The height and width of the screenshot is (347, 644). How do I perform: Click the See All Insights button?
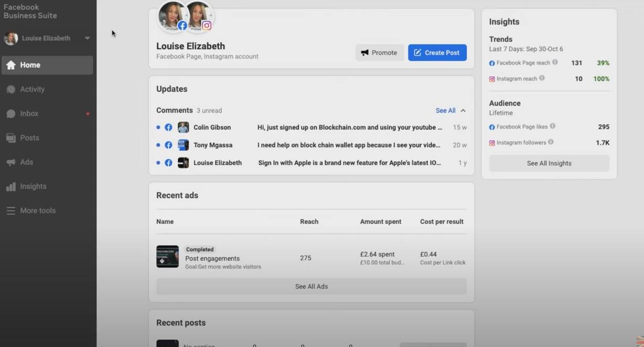pos(549,163)
